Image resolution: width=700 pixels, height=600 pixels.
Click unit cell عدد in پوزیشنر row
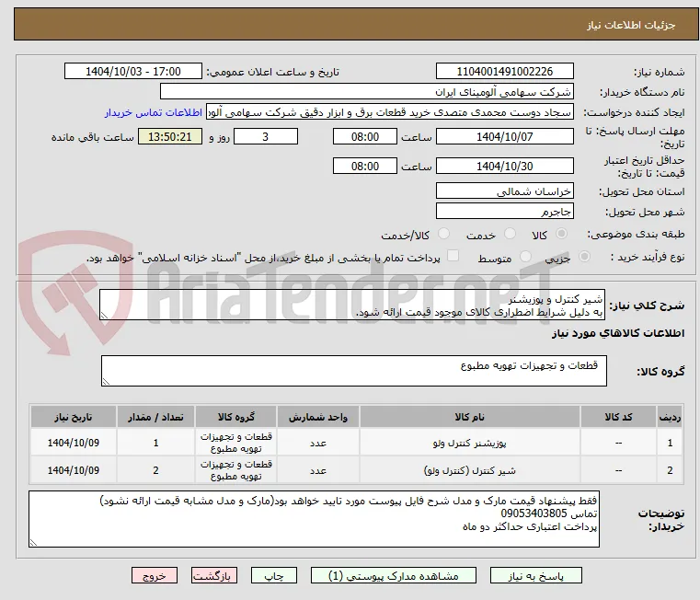click(318, 443)
